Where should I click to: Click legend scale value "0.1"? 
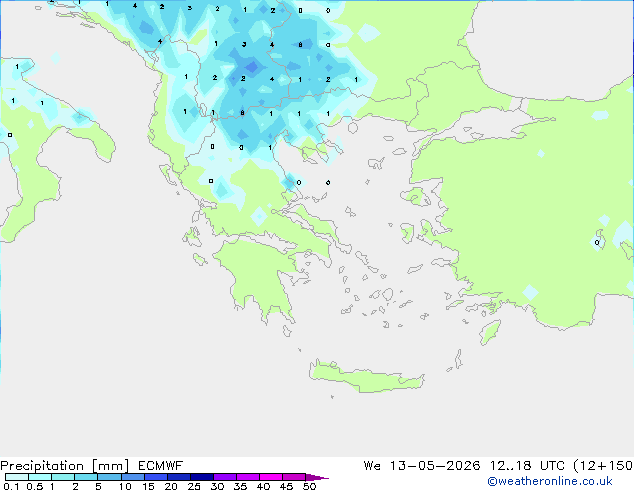pyautogui.click(x=11, y=486)
